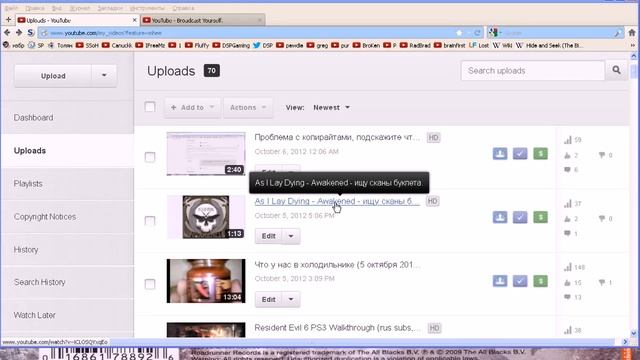640x360 pixels.
Task: Click download icon for Что у нас в холодильнике
Action: click(500, 281)
